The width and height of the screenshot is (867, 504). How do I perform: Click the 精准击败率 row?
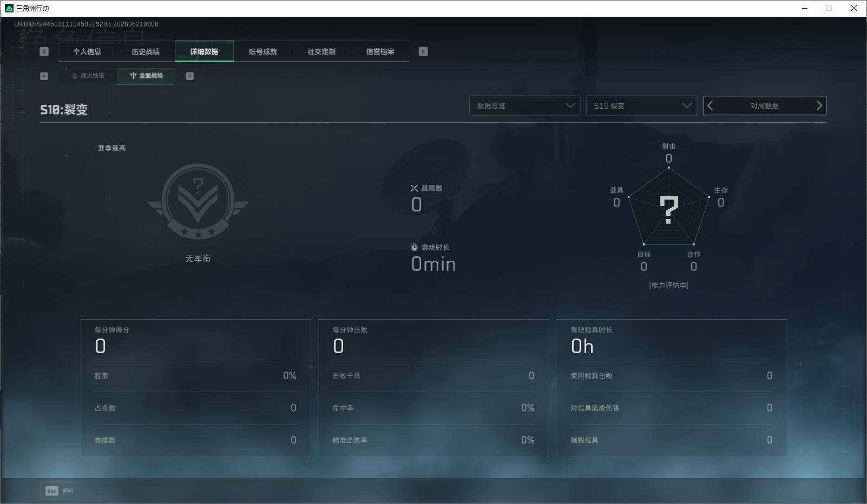[433, 440]
